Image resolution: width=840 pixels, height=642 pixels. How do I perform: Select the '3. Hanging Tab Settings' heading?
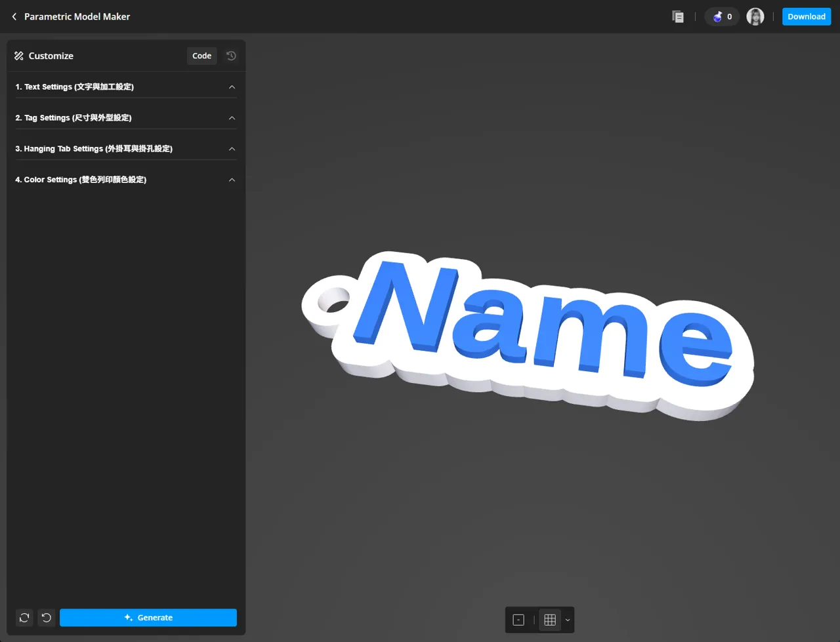(x=94, y=149)
